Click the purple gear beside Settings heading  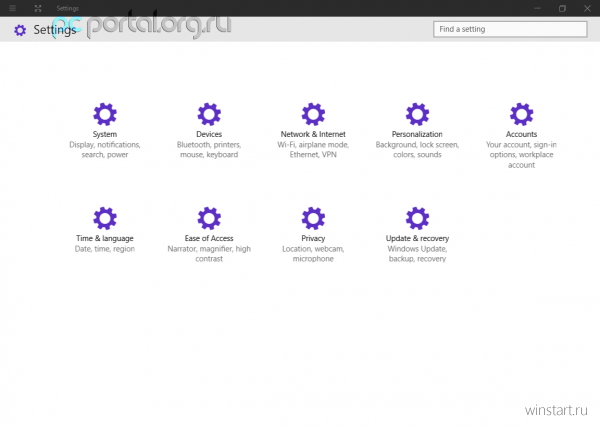point(20,30)
